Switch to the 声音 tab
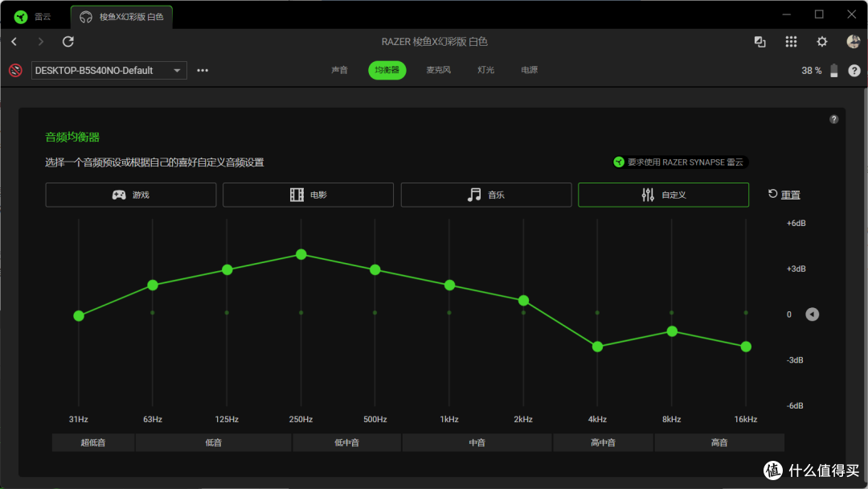 click(339, 70)
